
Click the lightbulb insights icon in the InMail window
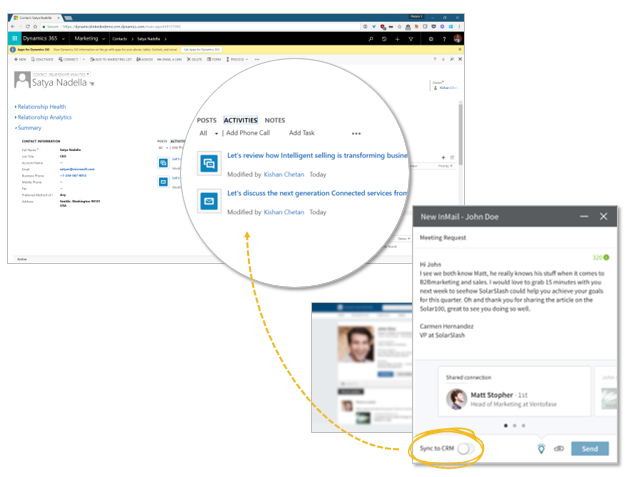point(541,449)
